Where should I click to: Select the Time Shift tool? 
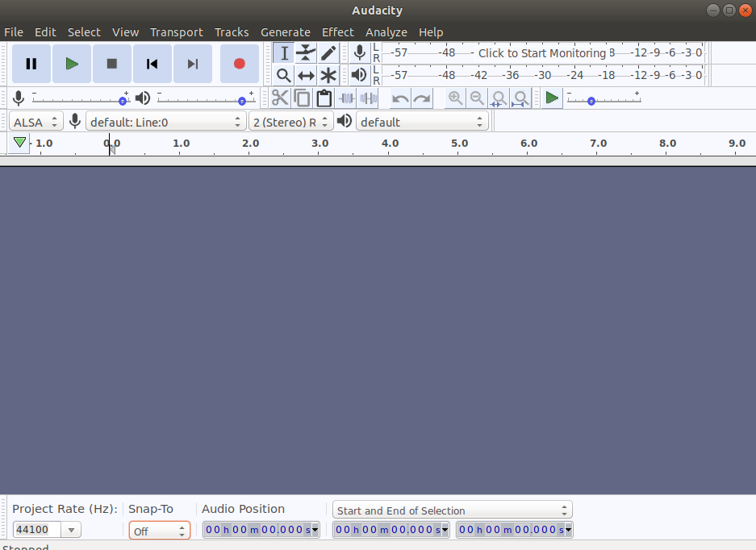[306, 75]
